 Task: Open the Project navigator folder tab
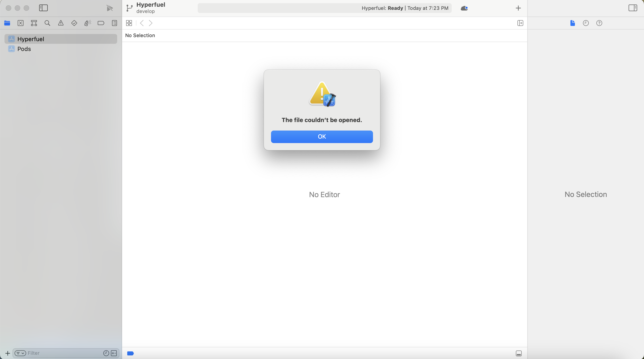7,23
